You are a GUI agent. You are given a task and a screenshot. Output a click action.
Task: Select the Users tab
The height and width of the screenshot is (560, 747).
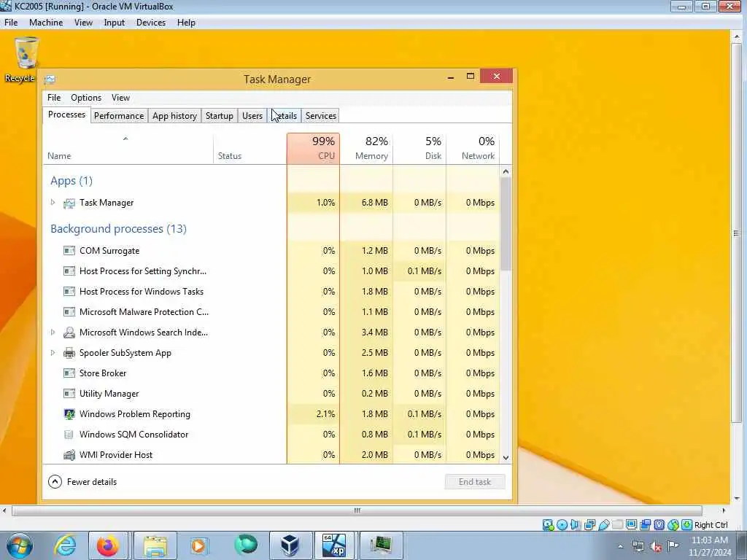coord(252,116)
